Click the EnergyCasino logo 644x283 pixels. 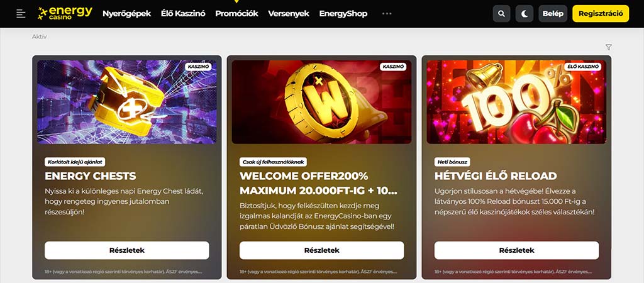coord(65,13)
